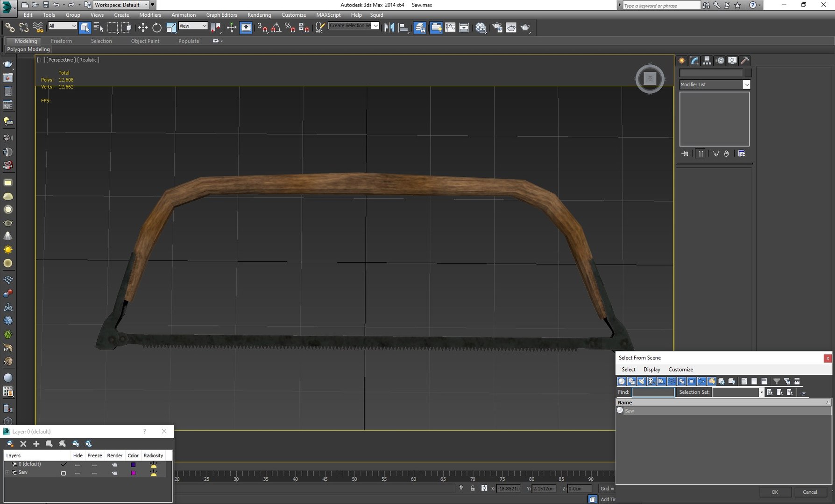Expand the Saw layer tree node

click(x=7, y=473)
